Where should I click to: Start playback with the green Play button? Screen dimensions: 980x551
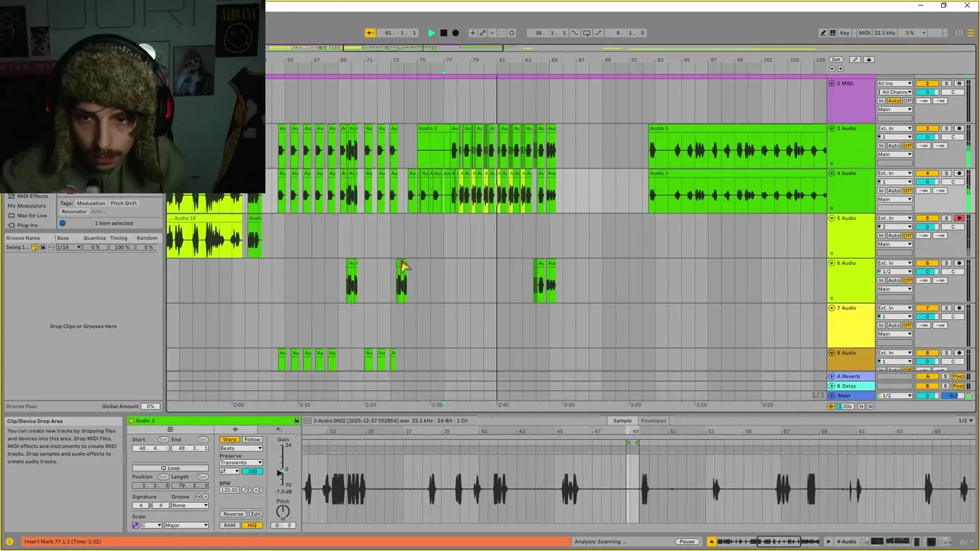point(431,33)
